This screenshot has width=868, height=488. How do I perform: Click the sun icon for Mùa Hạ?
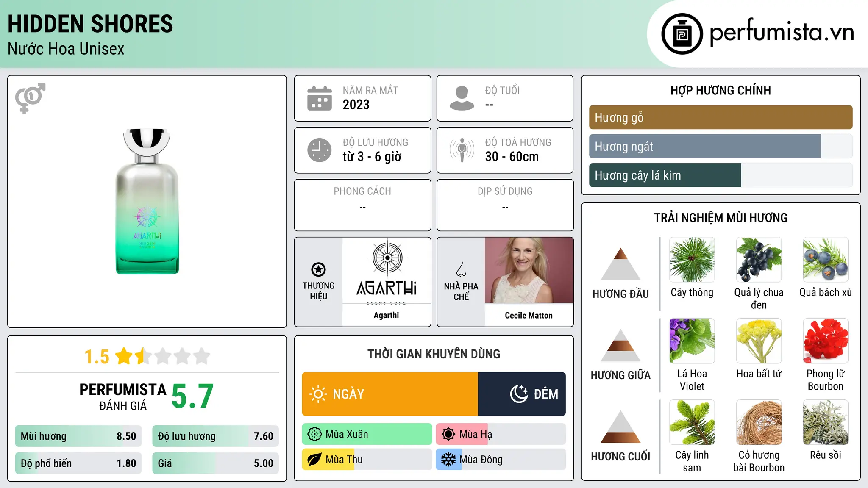(448, 434)
